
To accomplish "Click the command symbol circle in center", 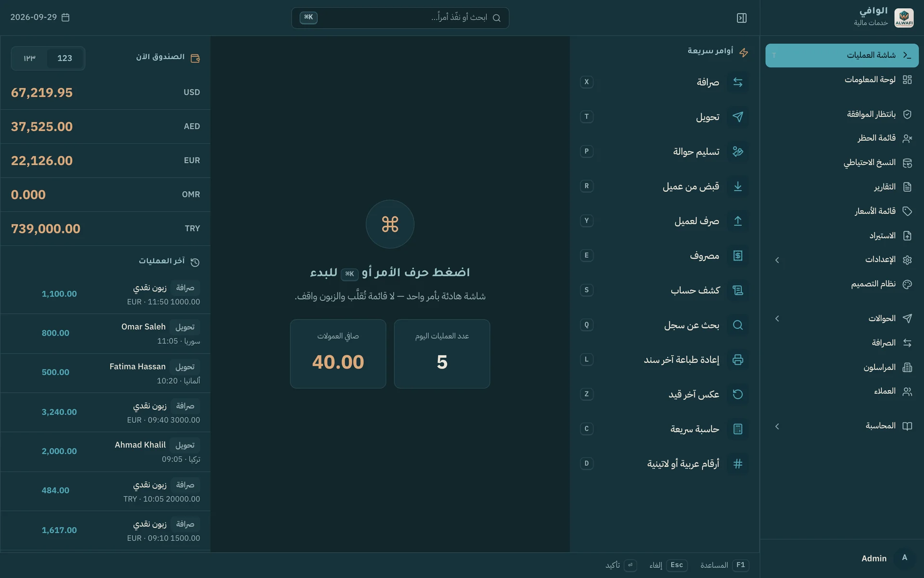I will tap(390, 224).
